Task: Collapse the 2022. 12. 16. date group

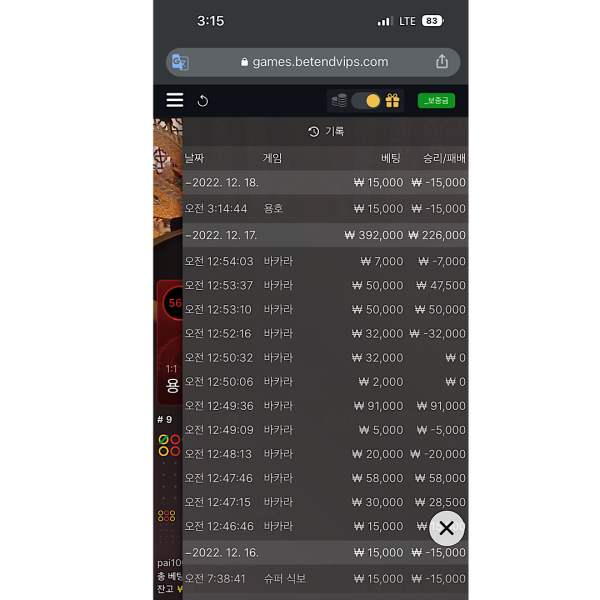Action: pos(325,553)
